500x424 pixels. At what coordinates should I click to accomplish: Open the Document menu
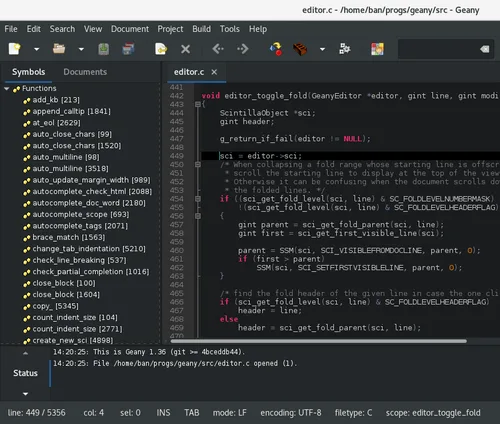coord(130,29)
